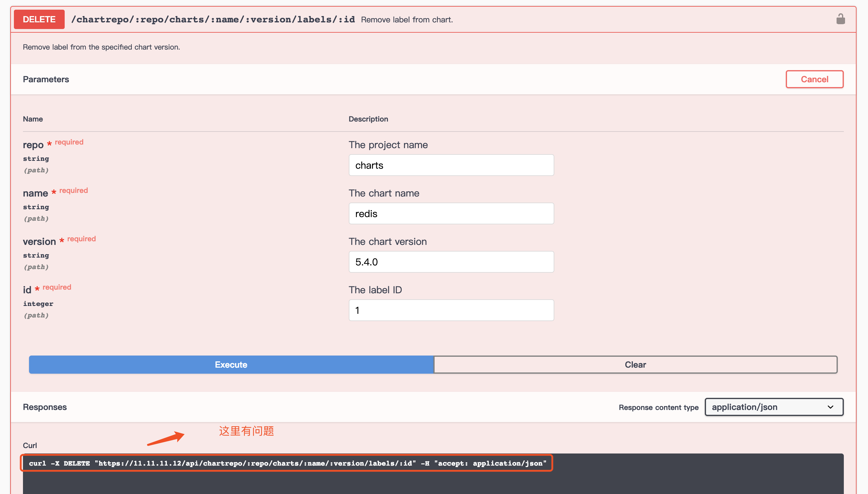Click the Responses section heading
The image size is (868, 494).
45,407
